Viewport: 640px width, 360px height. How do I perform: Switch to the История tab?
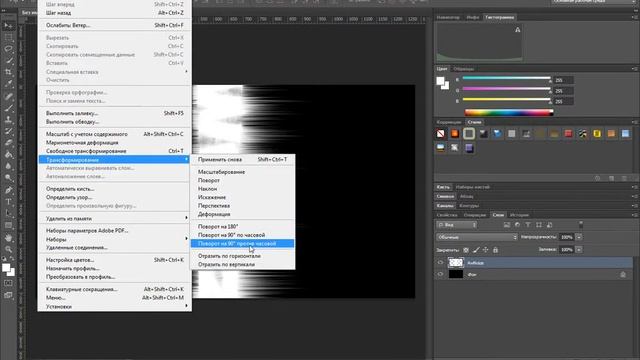(x=519, y=215)
